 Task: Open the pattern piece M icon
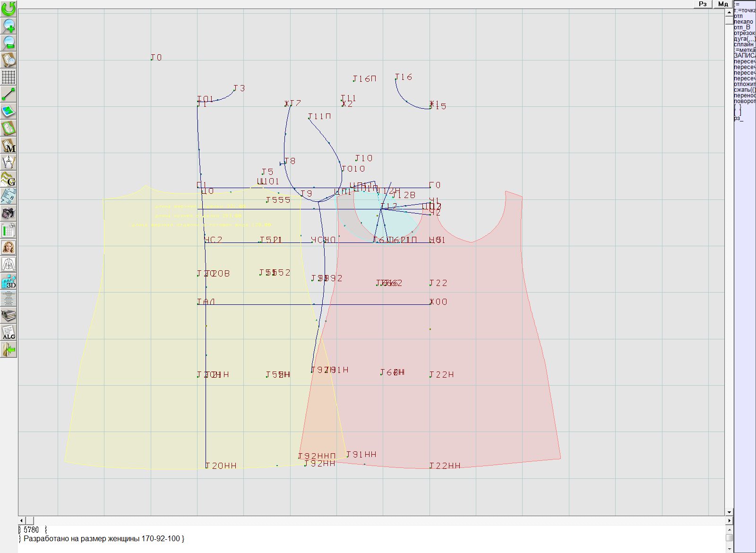(9, 146)
